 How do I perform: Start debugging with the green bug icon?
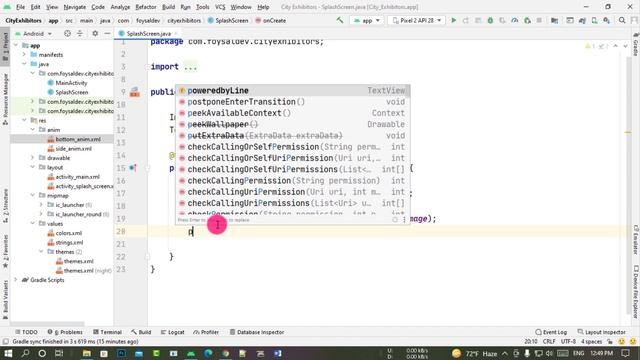pos(490,20)
